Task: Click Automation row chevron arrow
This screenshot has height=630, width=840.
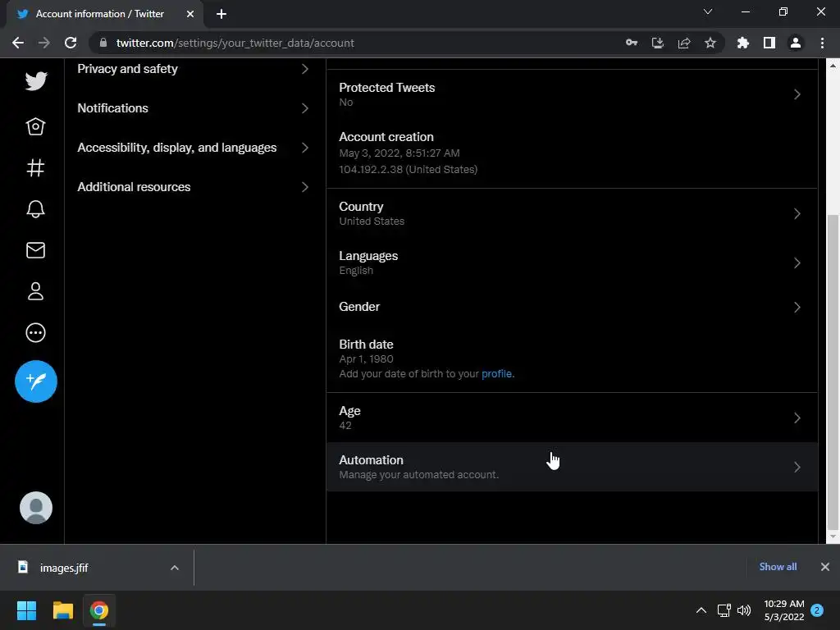Action: [797, 467]
